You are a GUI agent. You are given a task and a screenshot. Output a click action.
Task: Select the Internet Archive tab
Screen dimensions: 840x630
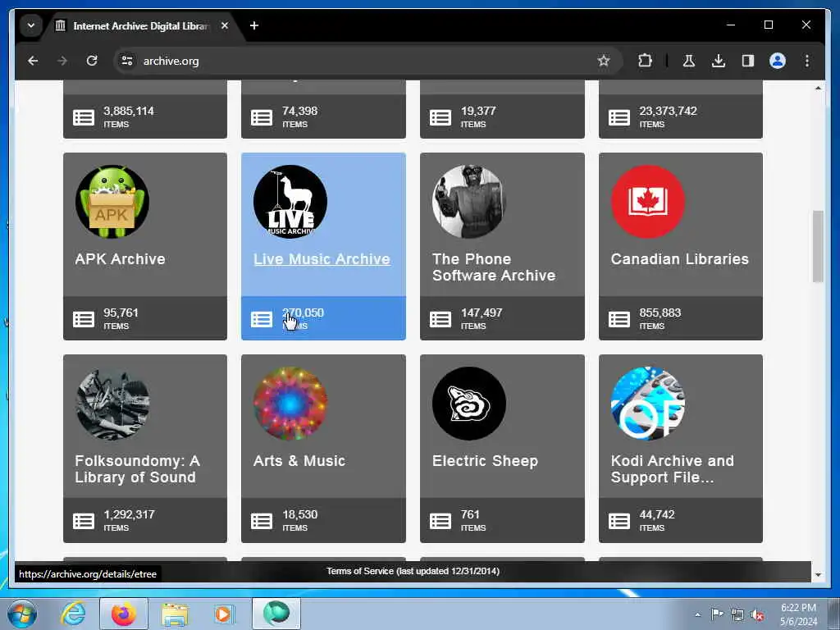pos(140,25)
